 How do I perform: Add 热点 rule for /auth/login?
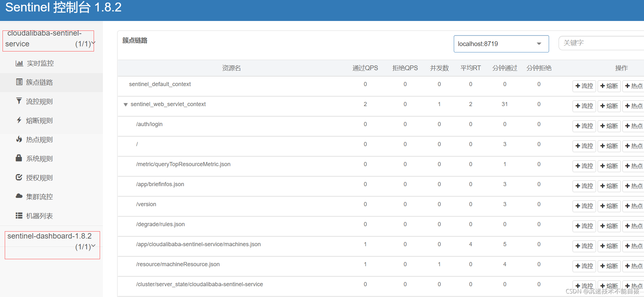click(633, 126)
